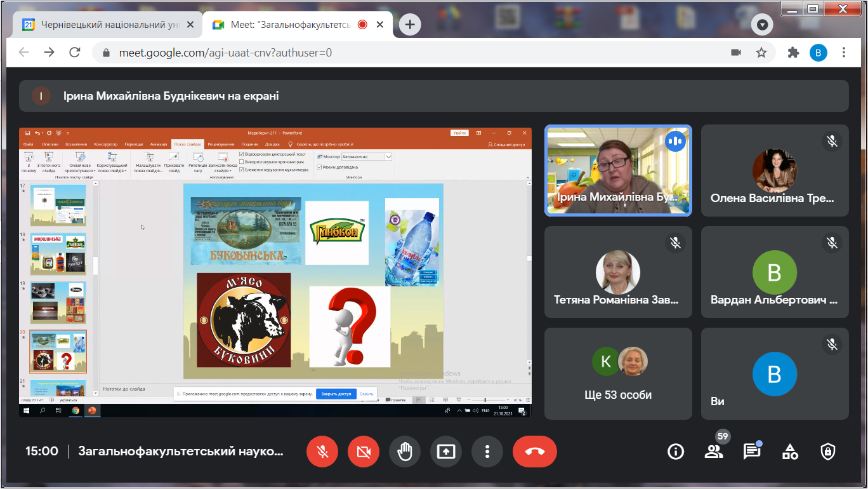Open more options three-dot menu in Meet
The image size is (868, 489).
tap(487, 452)
